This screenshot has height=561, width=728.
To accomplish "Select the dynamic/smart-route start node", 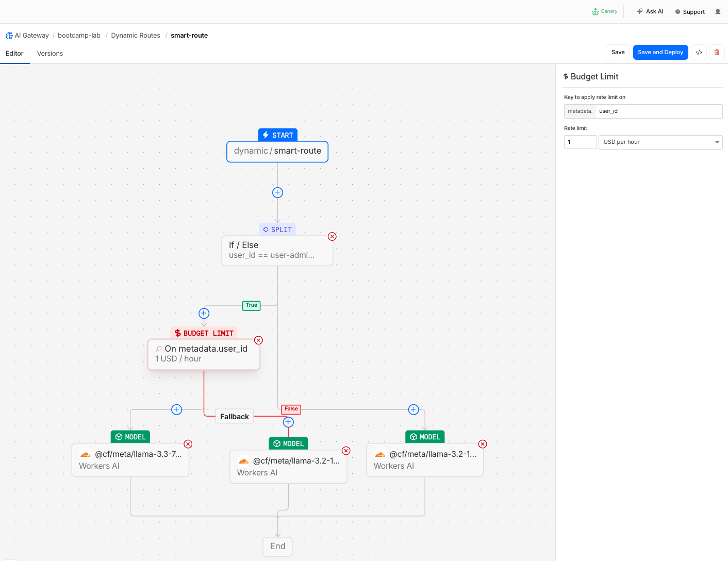I will [x=277, y=151].
